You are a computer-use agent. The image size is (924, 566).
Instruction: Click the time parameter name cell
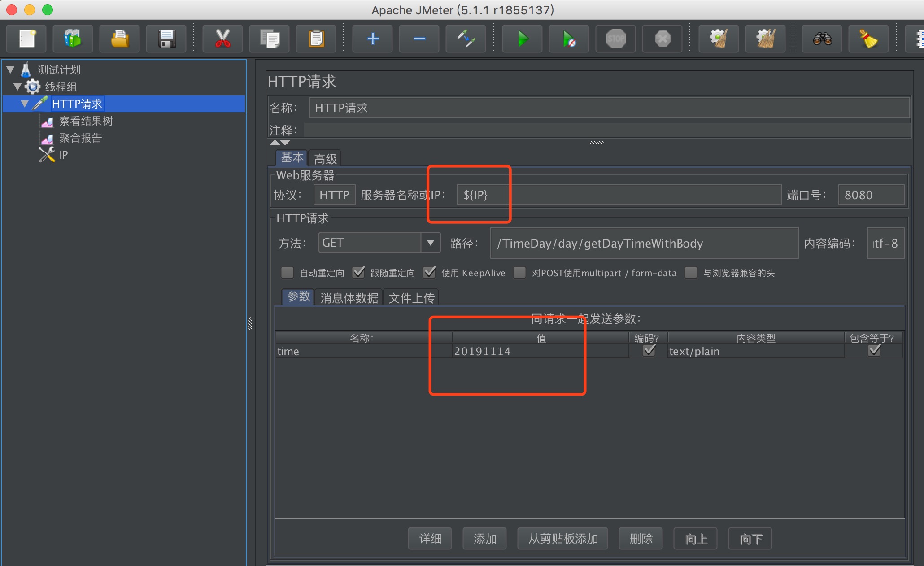click(x=363, y=351)
